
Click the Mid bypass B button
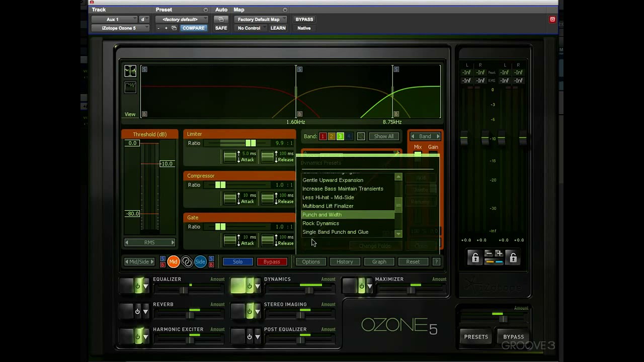tap(163, 264)
